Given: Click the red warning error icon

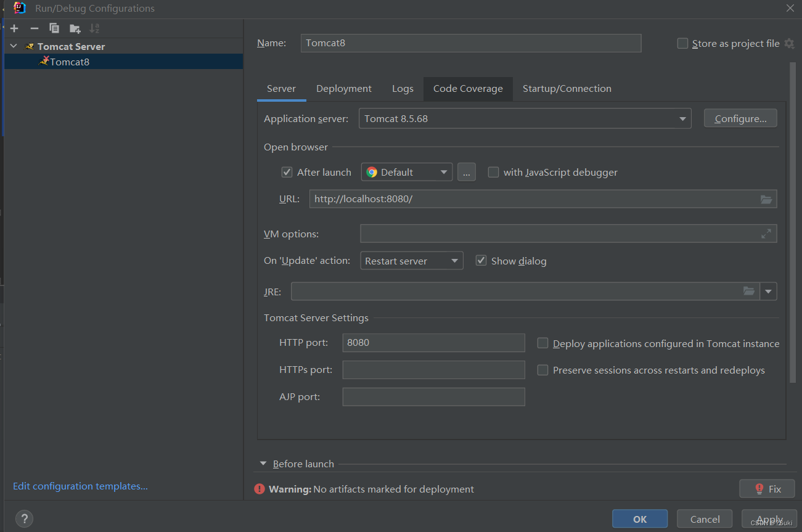Looking at the screenshot, I should pyautogui.click(x=260, y=489).
